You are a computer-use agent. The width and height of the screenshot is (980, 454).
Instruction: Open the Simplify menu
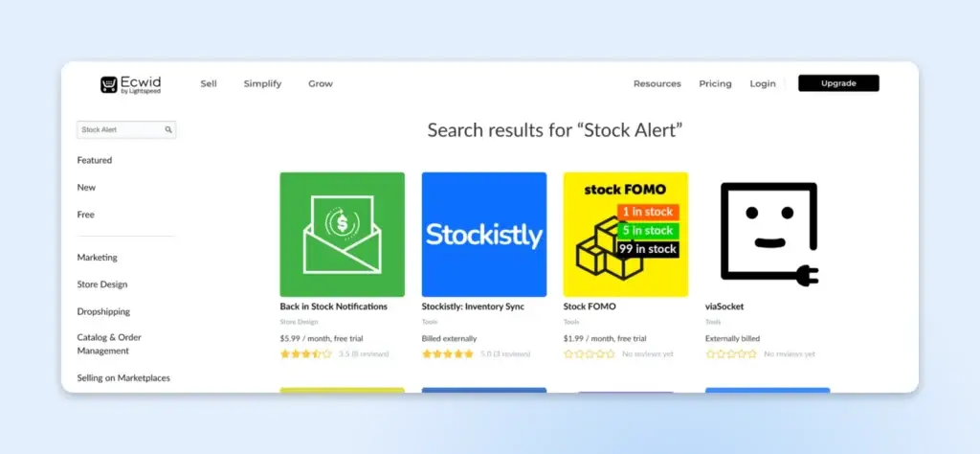262,84
